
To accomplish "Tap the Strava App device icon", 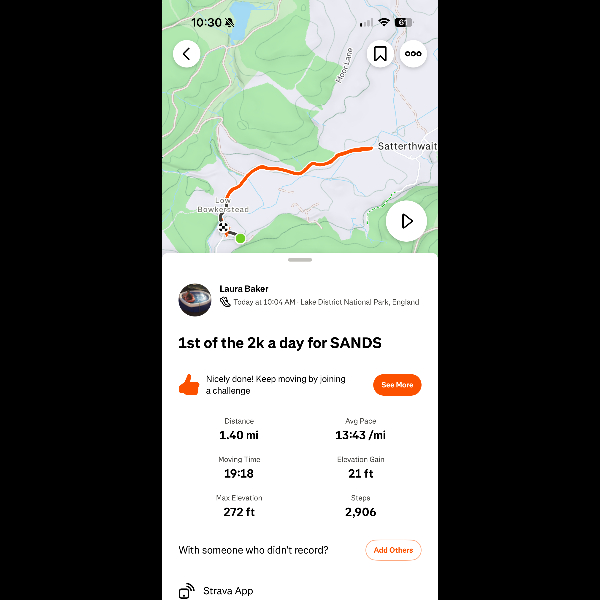I will [x=187, y=591].
